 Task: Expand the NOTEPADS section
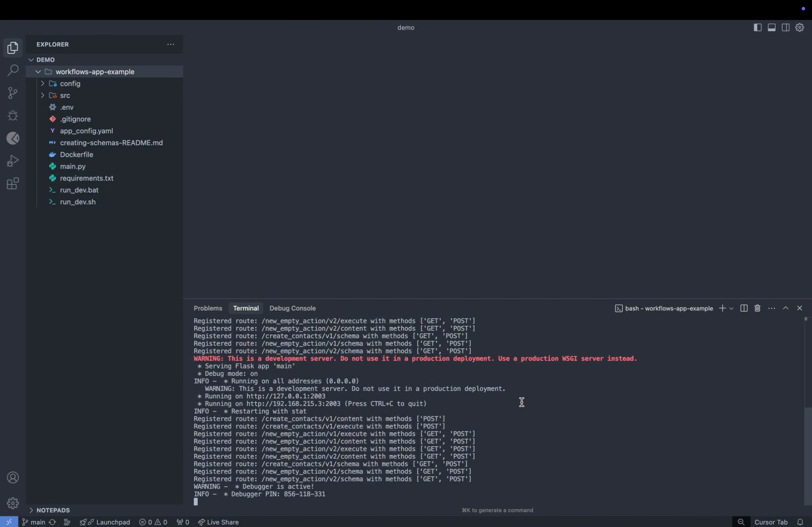(x=53, y=510)
